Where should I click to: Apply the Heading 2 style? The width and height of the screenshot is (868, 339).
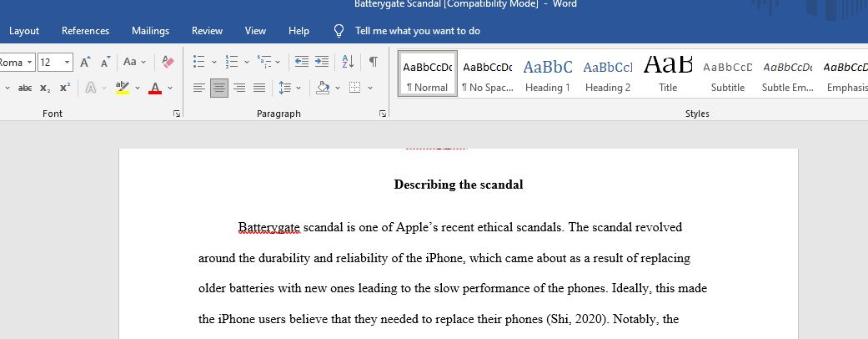(x=608, y=74)
